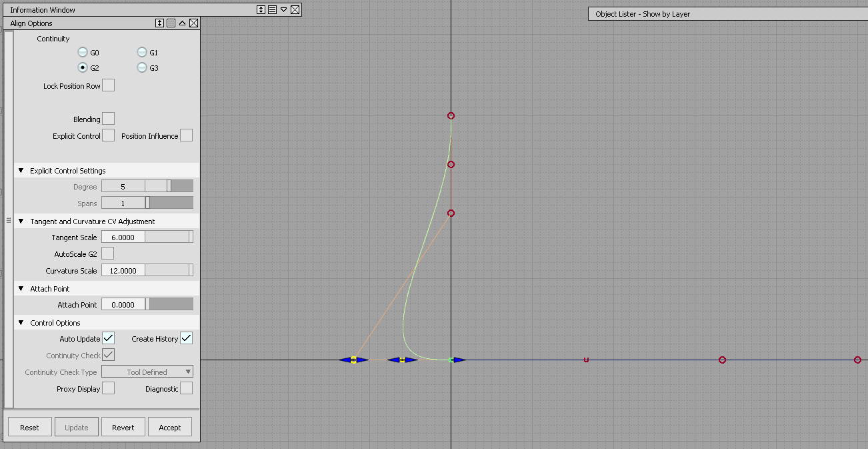Click the Information Window resize icon

(259, 9)
